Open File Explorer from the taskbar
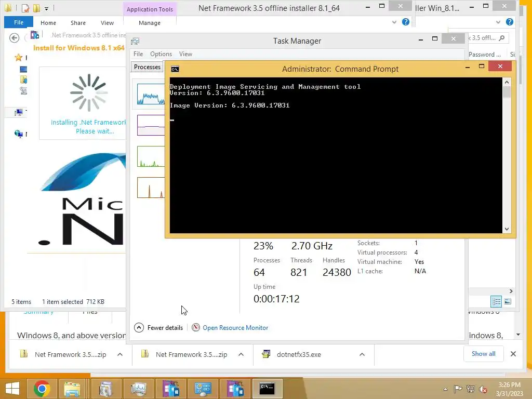The width and height of the screenshot is (532, 399). click(x=72, y=389)
